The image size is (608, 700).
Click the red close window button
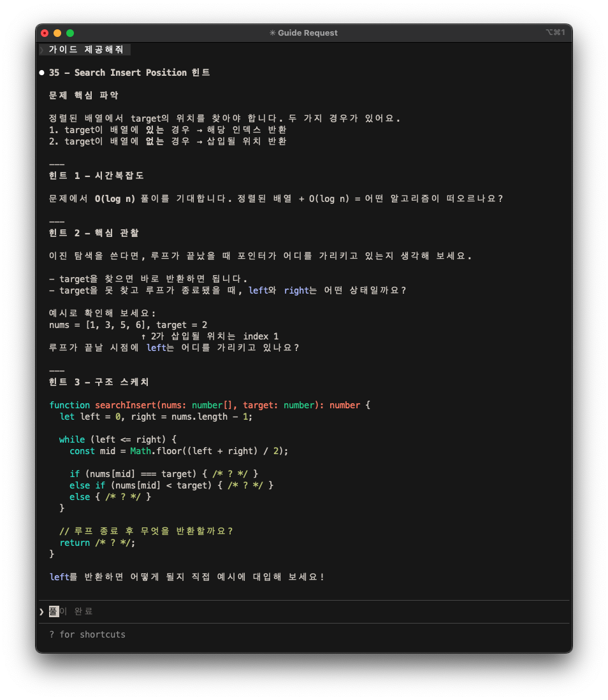pos(45,33)
